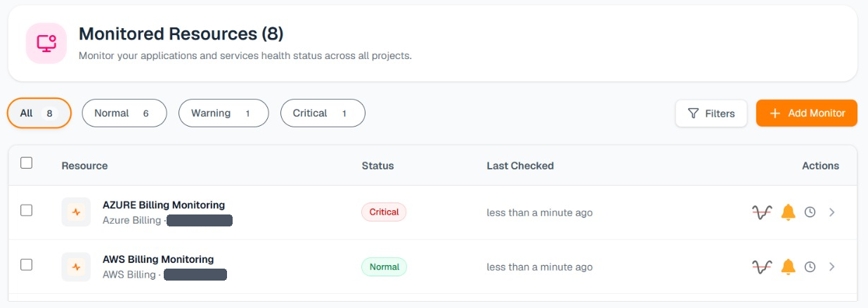The image size is (868, 308).
Task: Click AZURE row 'less than a minute ago' text
Action: coord(540,212)
